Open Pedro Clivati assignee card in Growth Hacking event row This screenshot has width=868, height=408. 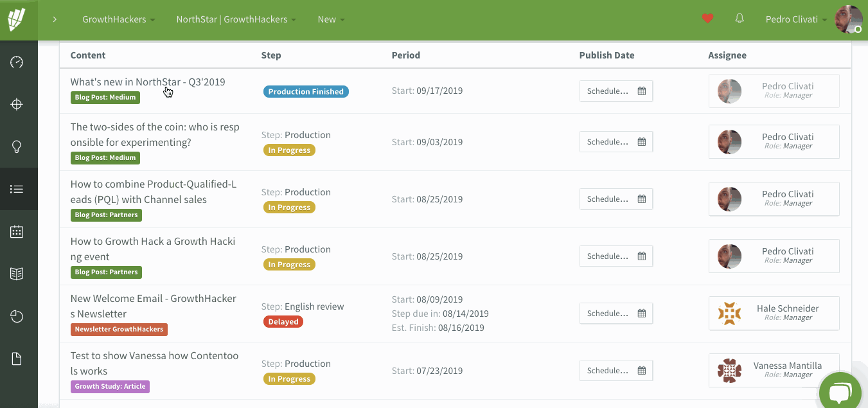point(774,256)
